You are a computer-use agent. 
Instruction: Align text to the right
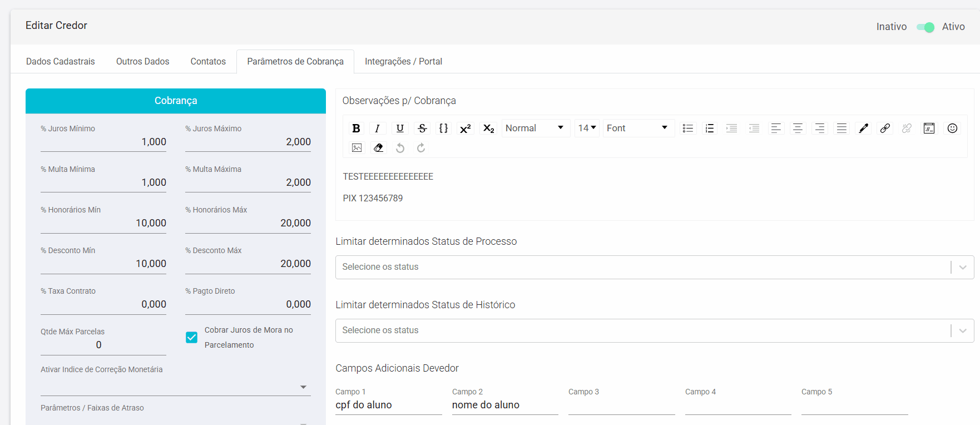(820, 129)
